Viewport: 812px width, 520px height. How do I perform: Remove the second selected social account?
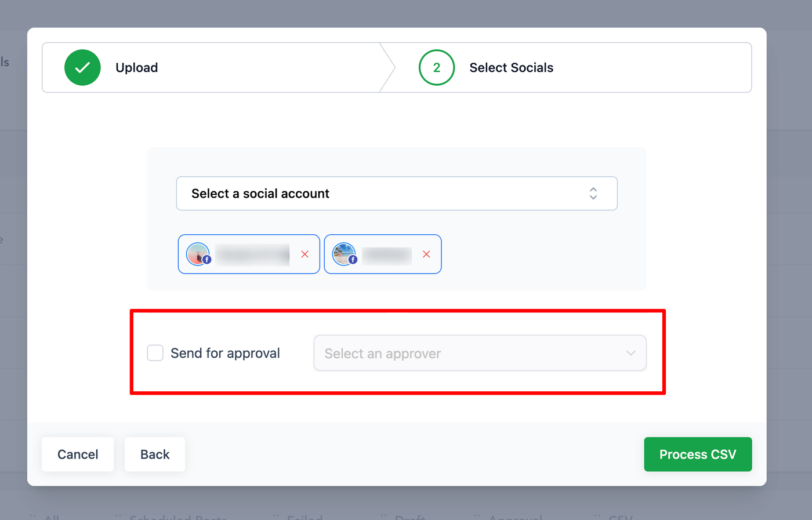coord(426,254)
